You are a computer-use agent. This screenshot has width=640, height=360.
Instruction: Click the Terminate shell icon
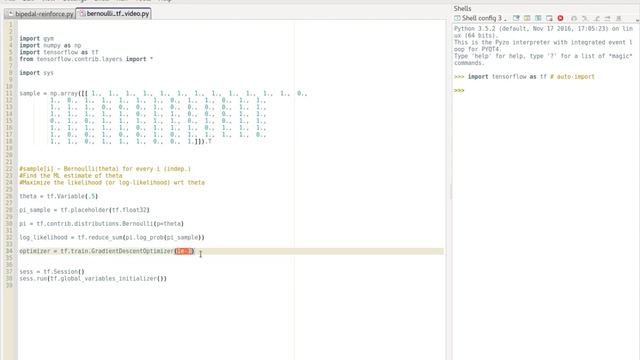pyautogui.click(x=549, y=18)
